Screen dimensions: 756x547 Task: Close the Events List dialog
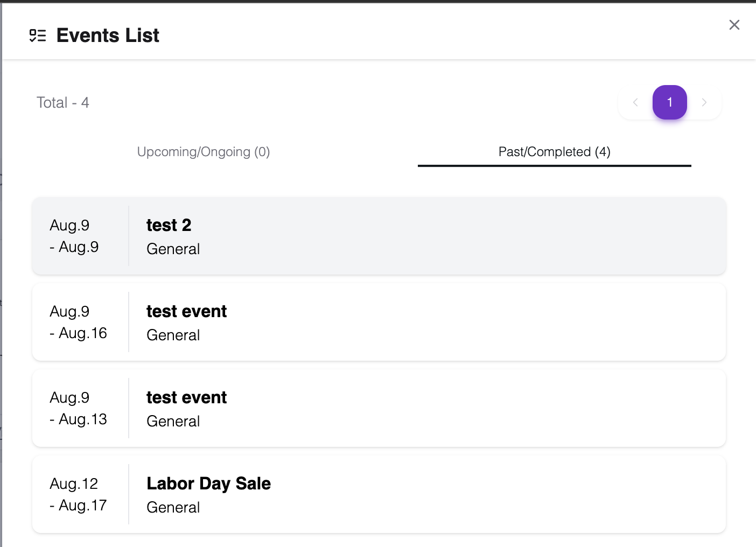(734, 25)
